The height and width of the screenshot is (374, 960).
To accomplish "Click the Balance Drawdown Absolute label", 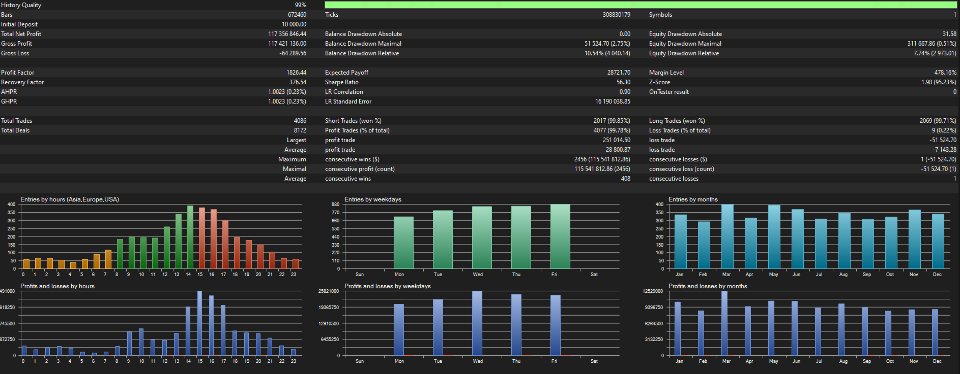I will (x=363, y=34).
